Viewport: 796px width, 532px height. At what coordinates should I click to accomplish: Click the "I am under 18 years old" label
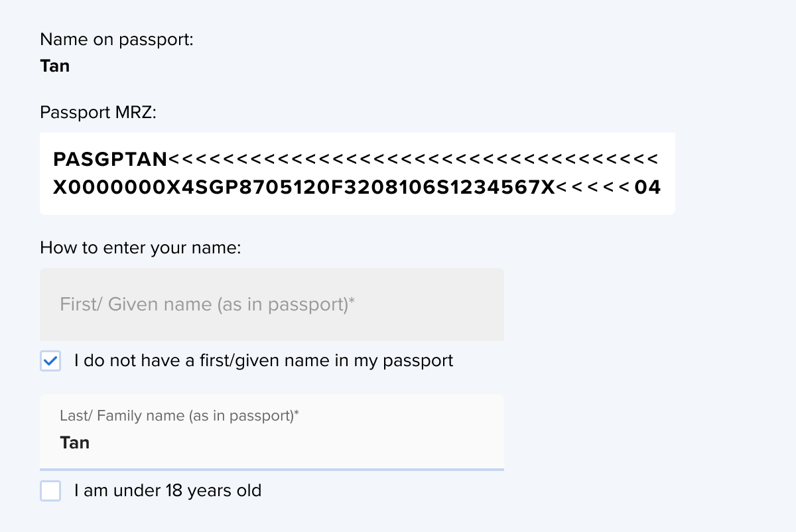click(x=168, y=491)
